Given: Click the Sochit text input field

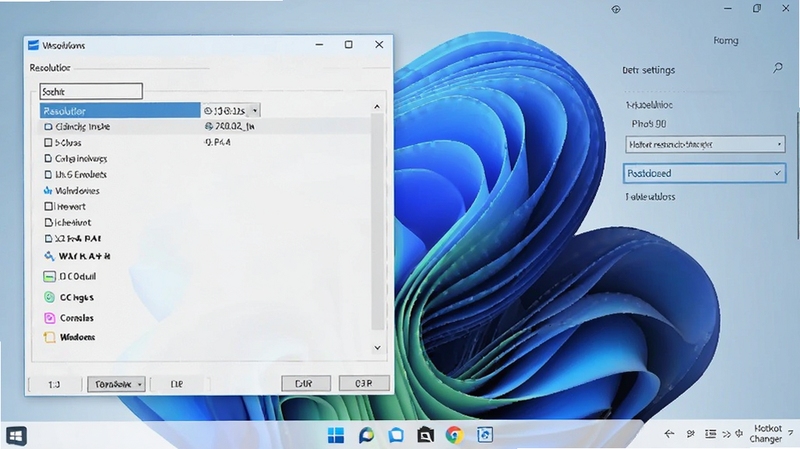Looking at the screenshot, I should point(91,91).
